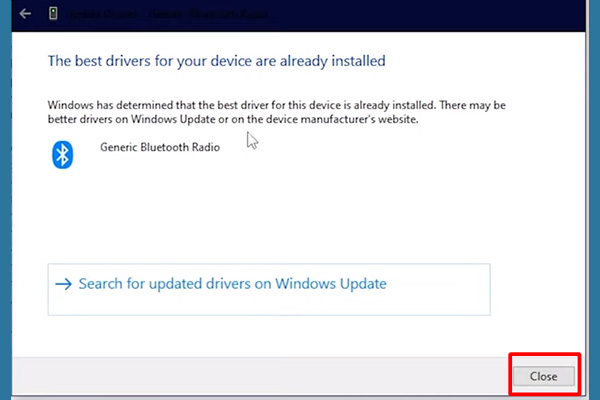The height and width of the screenshot is (400, 600).
Task: Click the back arrow in the title bar
Action: tap(25, 14)
